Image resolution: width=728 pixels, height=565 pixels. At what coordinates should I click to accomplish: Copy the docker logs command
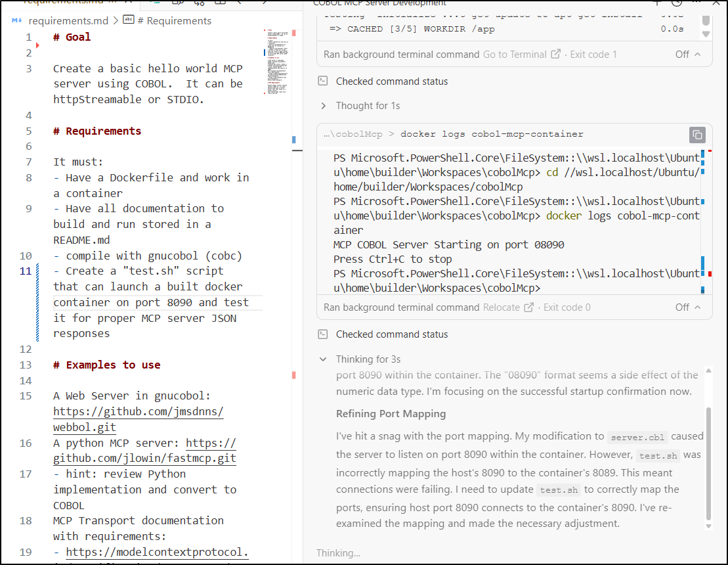[697, 135]
